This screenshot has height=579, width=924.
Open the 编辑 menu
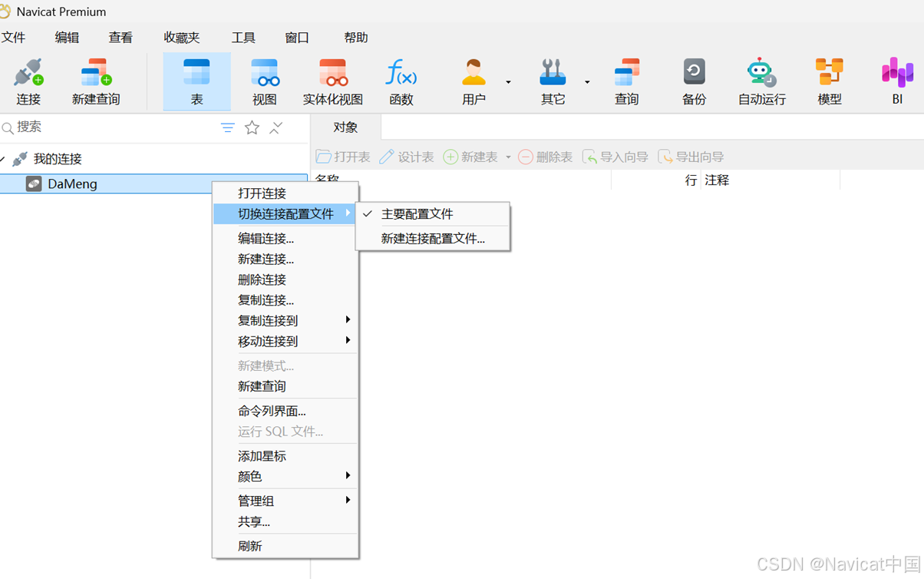pos(67,38)
